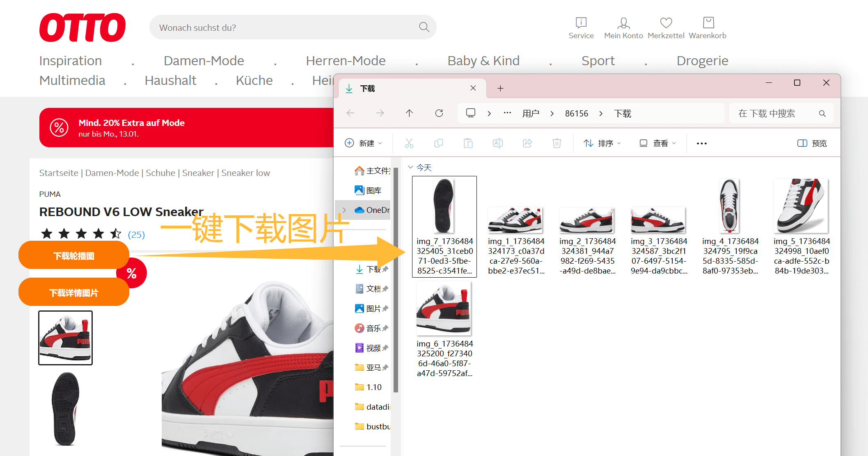This screenshot has height=456, width=868.
Task: Open the Herren-Mode menu
Action: click(x=346, y=61)
